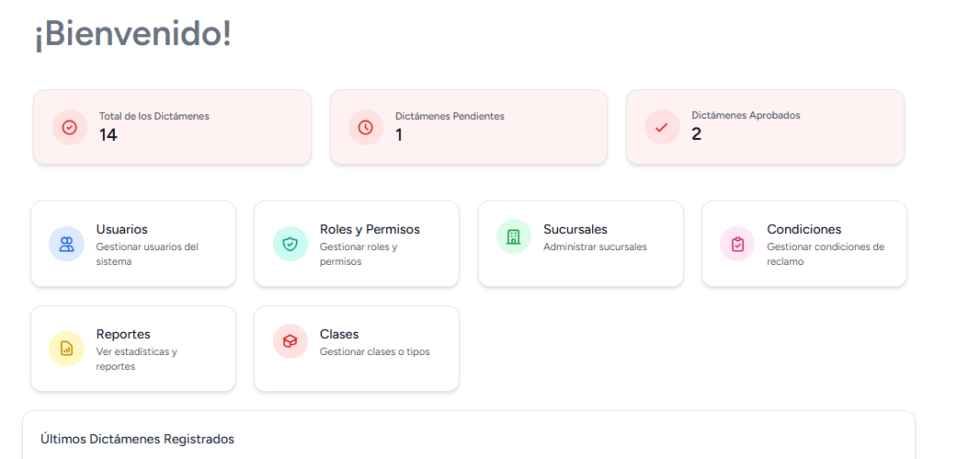This screenshot has height=459, width=980.
Task: Click the approved dictámenes count 2
Action: 696,135
